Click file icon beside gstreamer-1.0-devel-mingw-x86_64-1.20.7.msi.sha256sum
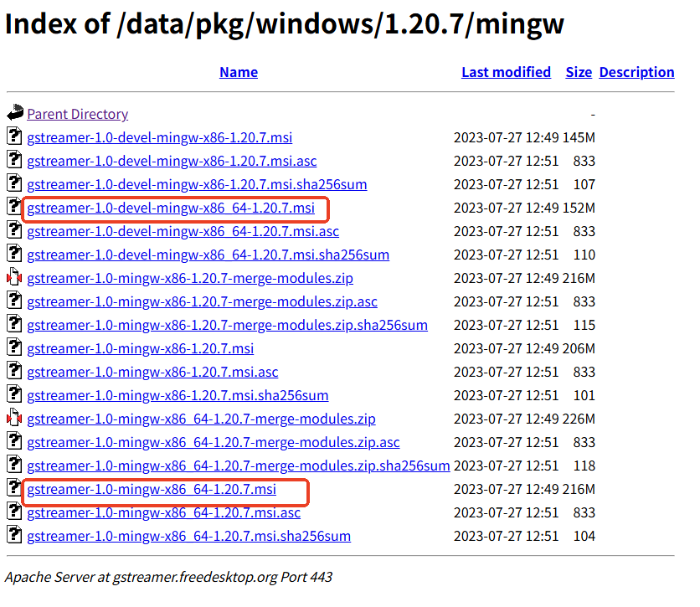The image size is (700, 607). (x=14, y=254)
